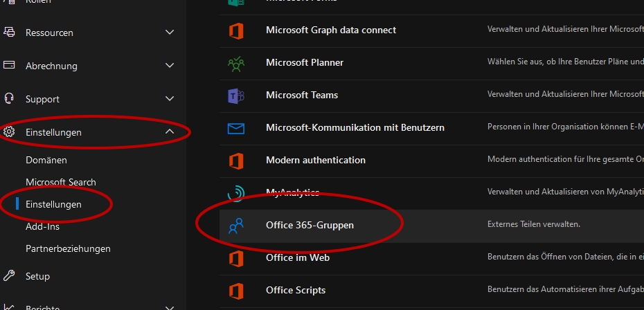Click the blue envelope icon for Microsoft-Kommunikation
Screen dimensions: 644x310
point(236,129)
